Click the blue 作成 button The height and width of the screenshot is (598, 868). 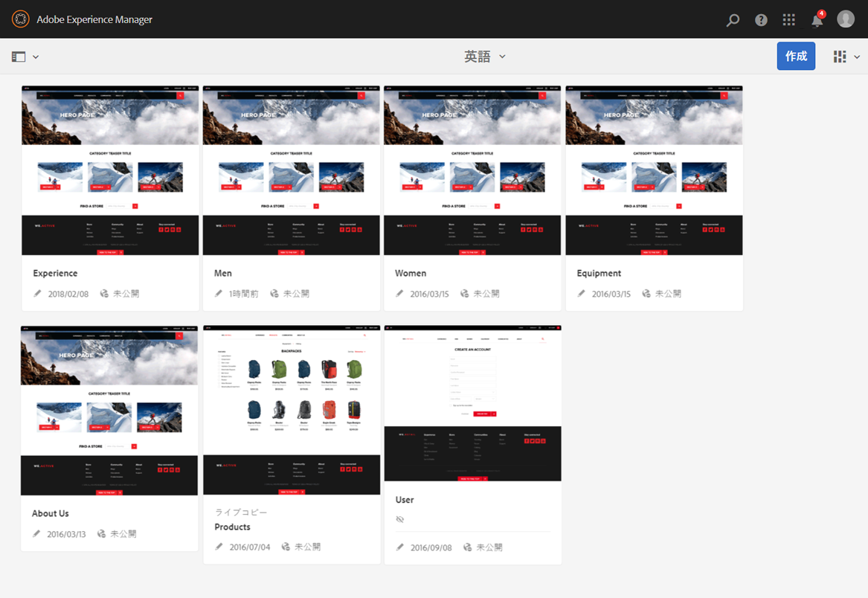click(796, 56)
